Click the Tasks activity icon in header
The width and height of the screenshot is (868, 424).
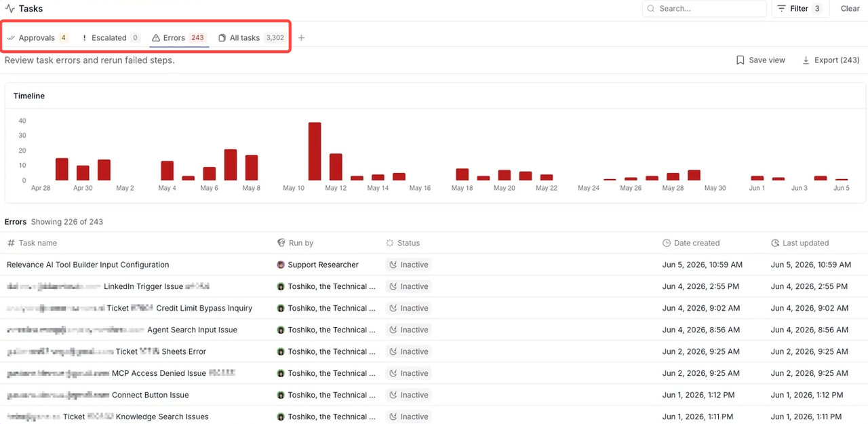click(10, 9)
